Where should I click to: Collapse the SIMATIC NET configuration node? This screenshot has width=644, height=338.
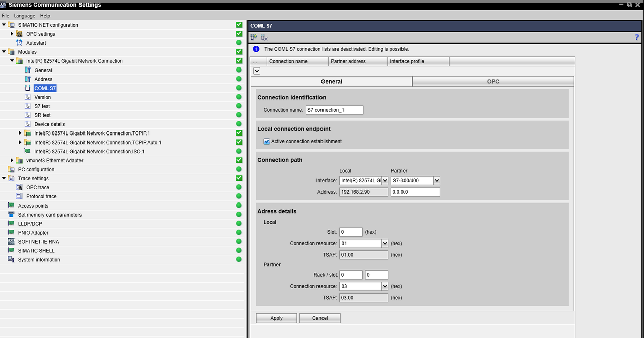4,25
